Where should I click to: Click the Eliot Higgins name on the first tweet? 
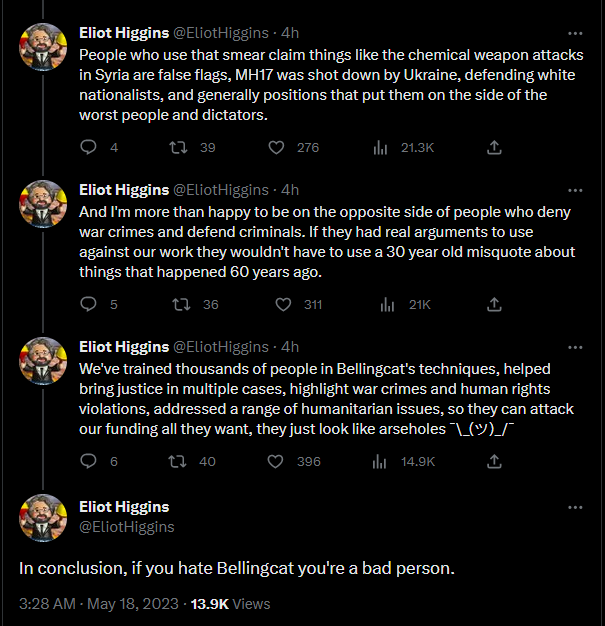click(124, 32)
